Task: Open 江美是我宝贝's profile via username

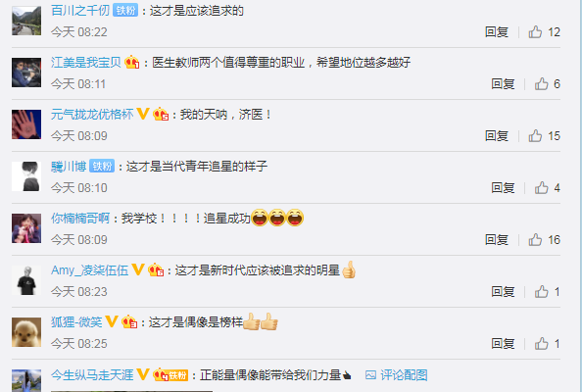Action: coord(86,62)
